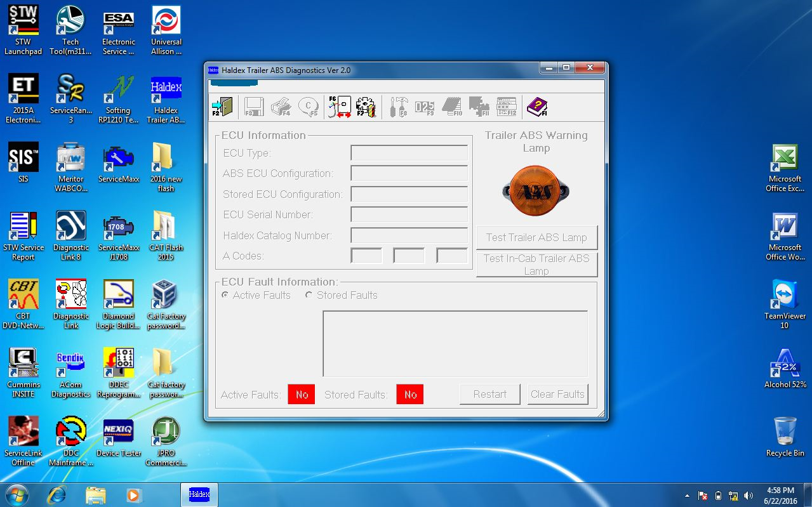This screenshot has height=507, width=812.
Task: Open Softing RP1210 desktop shortcut
Action: coord(119,99)
